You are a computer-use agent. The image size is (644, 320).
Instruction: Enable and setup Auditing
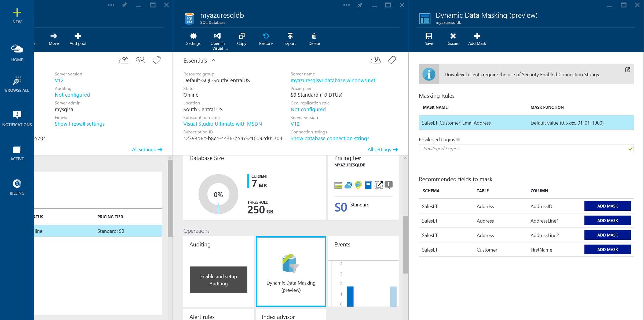[218, 280]
